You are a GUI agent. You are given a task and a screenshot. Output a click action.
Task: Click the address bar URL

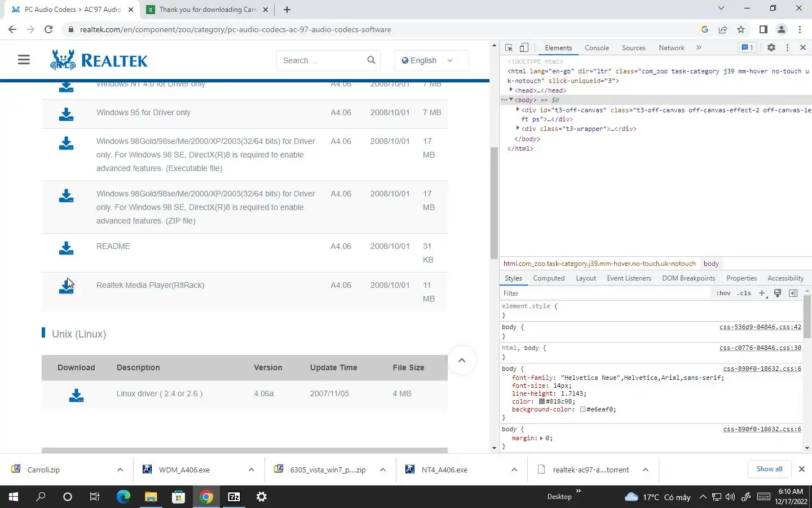tap(235, 29)
